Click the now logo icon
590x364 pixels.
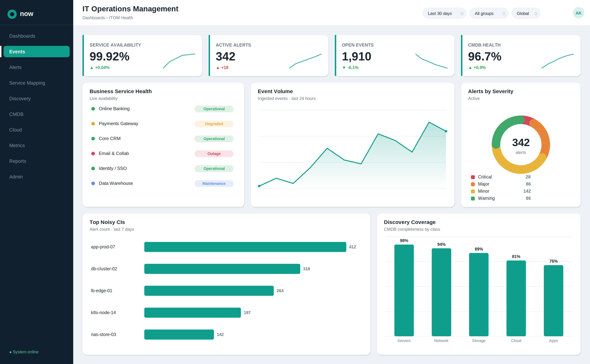point(12,14)
